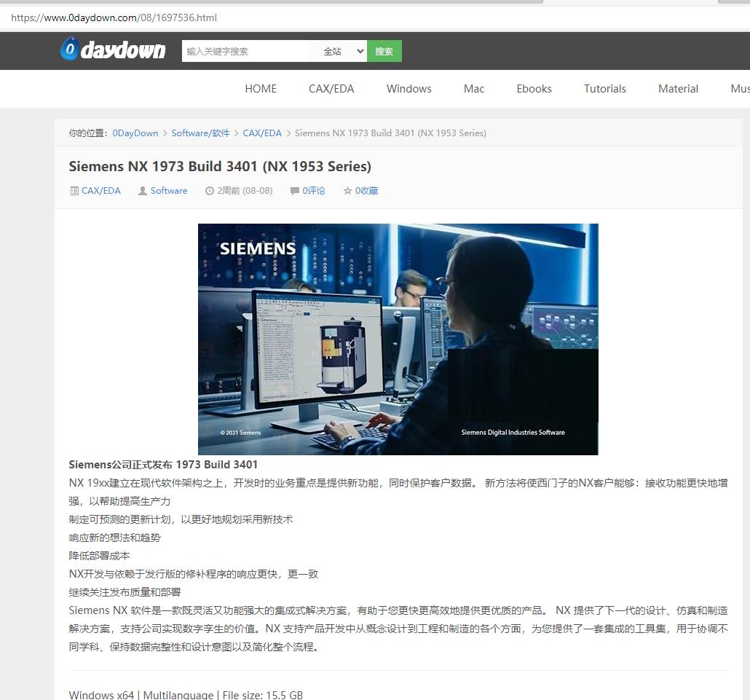Click the bold heading Siemens公司正式发布 1973 Build 3401
The height and width of the screenshot is (700, 750).
tap(163, 465)
